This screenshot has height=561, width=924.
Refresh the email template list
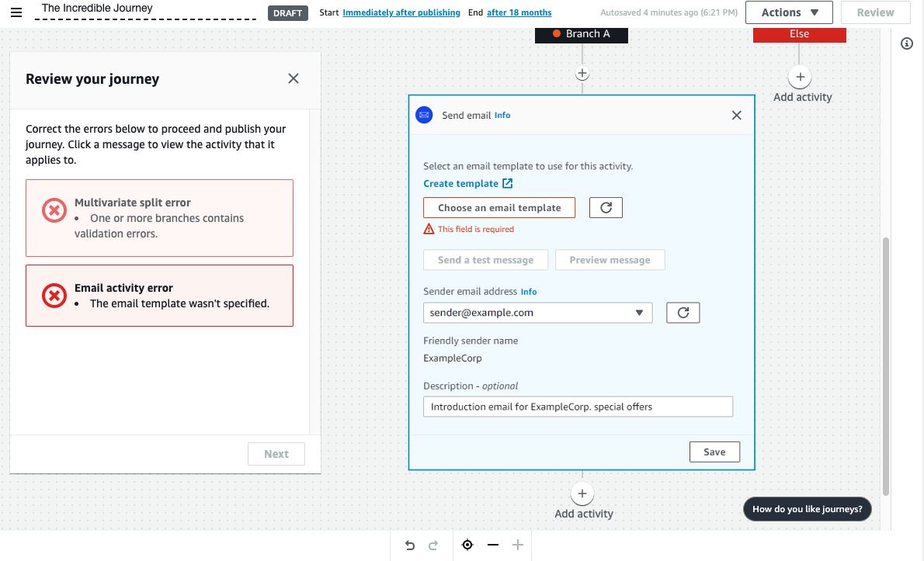pos(606,208)
